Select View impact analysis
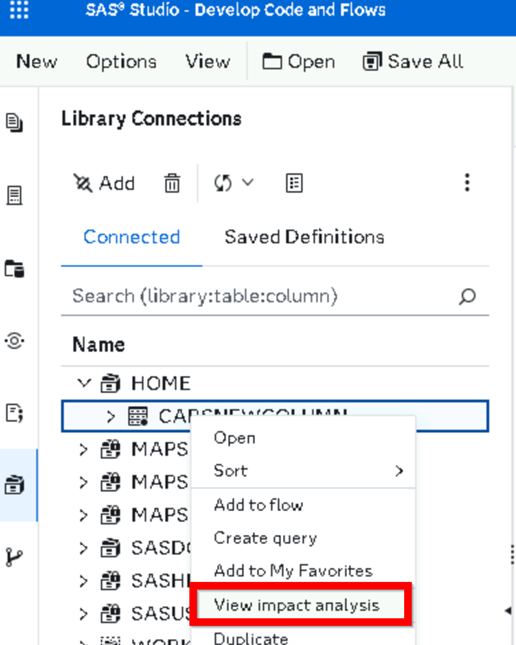The height and width of the screenshot is (645, 516). [x=296, y=605]
